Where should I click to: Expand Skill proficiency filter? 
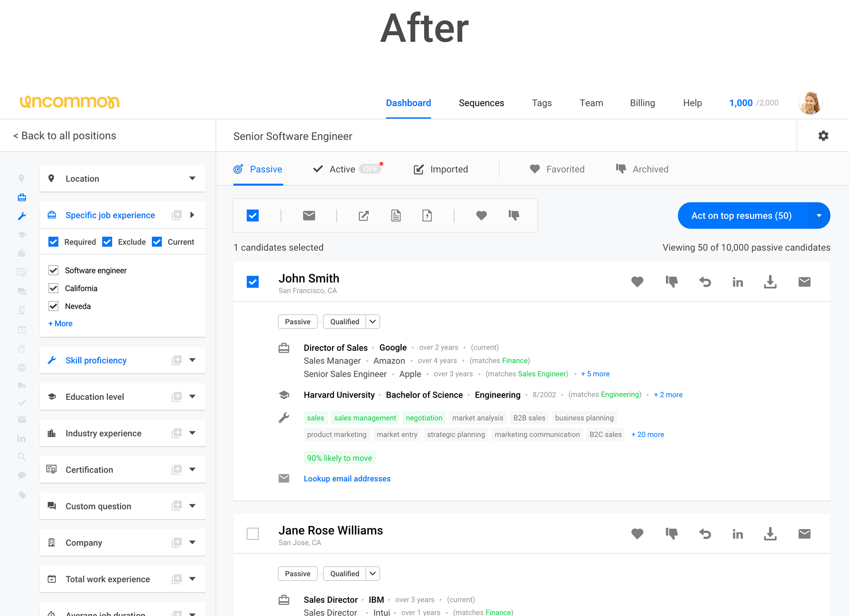click(192, 360)
